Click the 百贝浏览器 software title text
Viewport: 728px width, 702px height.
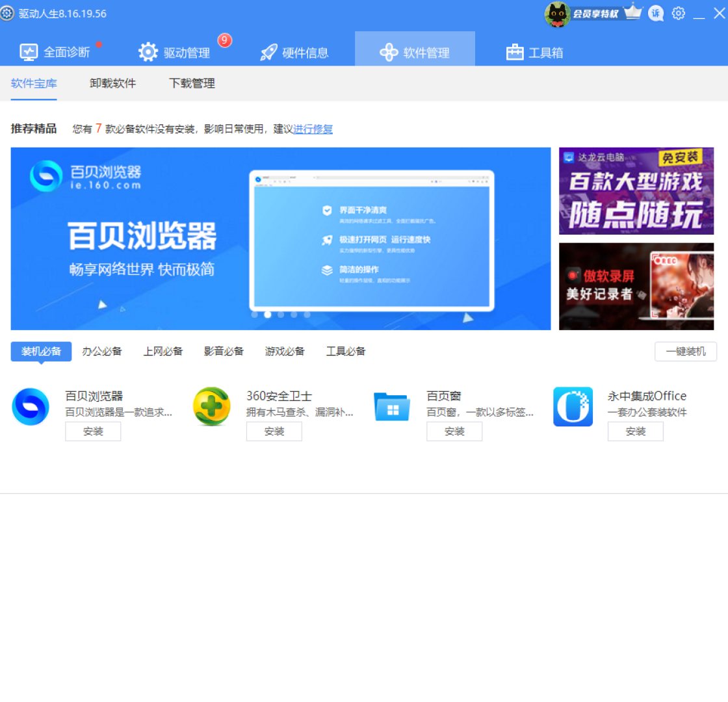pos(94,396)
